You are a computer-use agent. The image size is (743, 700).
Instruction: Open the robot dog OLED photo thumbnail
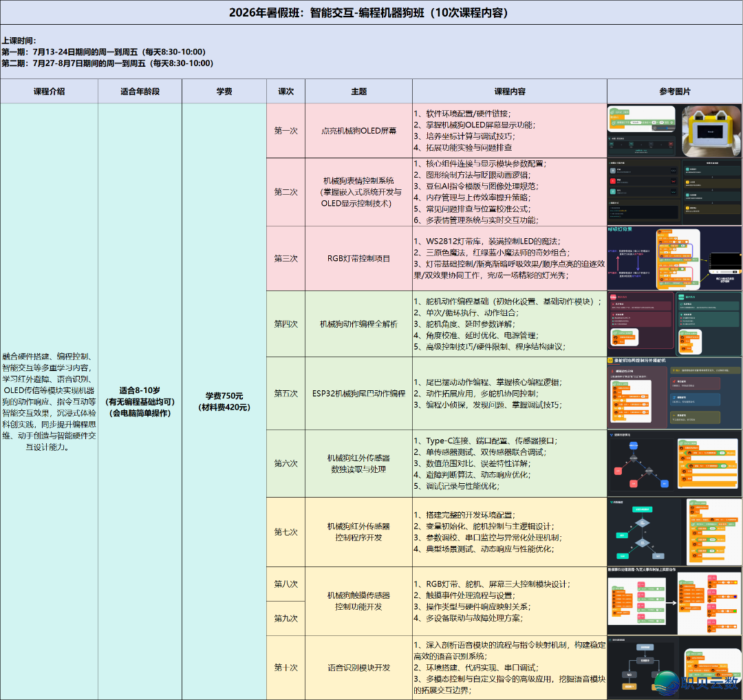point(711,131)
